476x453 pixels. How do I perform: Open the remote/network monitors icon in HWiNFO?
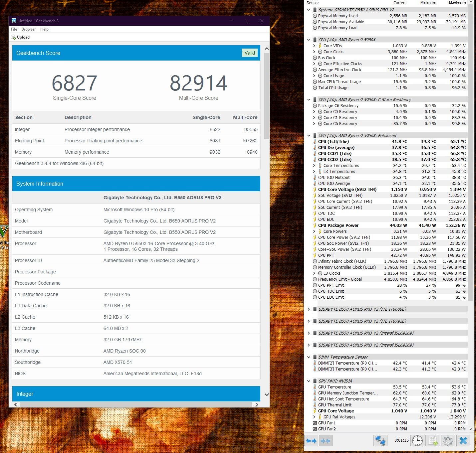[x=380, y=441]
